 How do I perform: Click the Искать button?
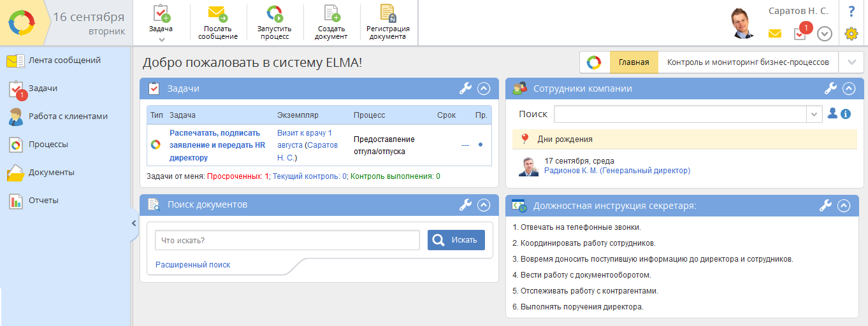[456, 240]
